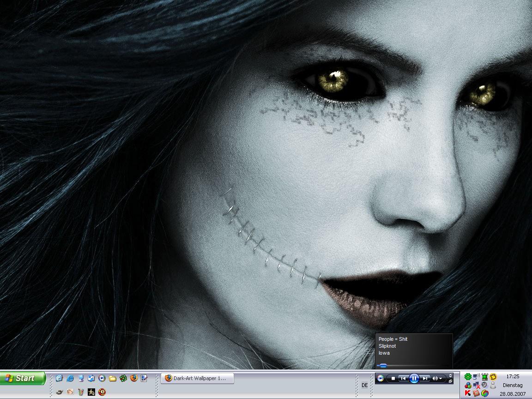Pause the playing Slipknot track

414,378
